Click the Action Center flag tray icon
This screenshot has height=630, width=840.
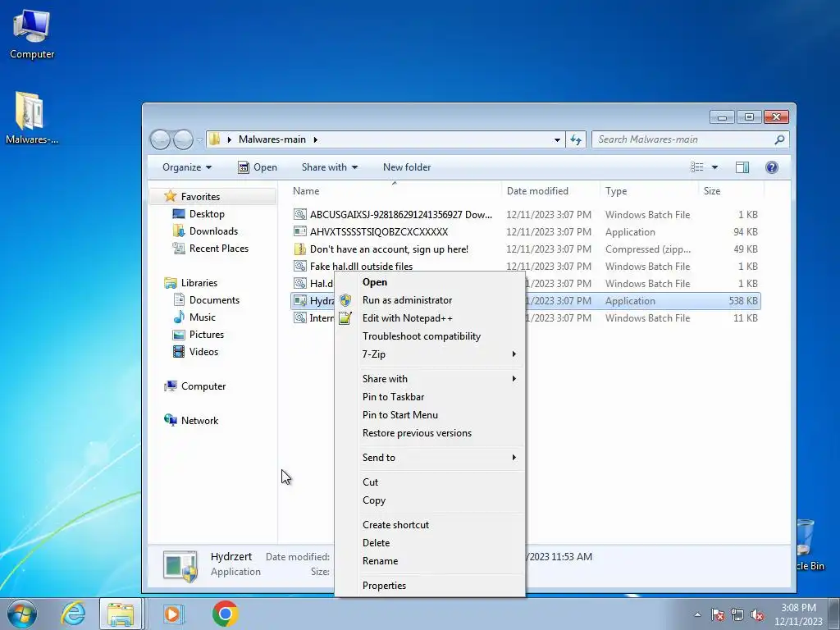(718, 614)
